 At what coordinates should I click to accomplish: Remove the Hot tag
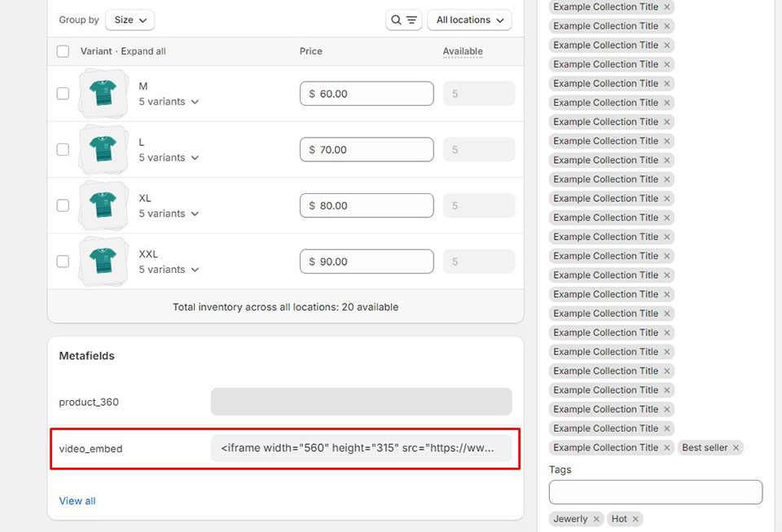pyautogui.click(x=636, y=519)
